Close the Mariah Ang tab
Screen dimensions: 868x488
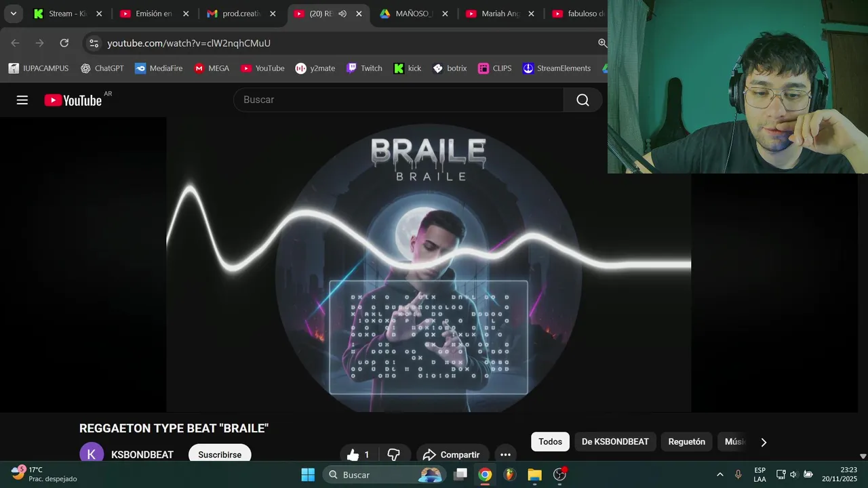click(x=532, y=14)
